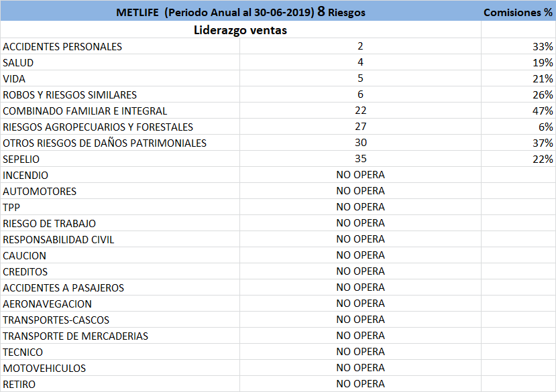The height and width of the screenshot is (392, 556).
Task: Select NO OPERA cell in Tecnico row
Action: (360, 352)
